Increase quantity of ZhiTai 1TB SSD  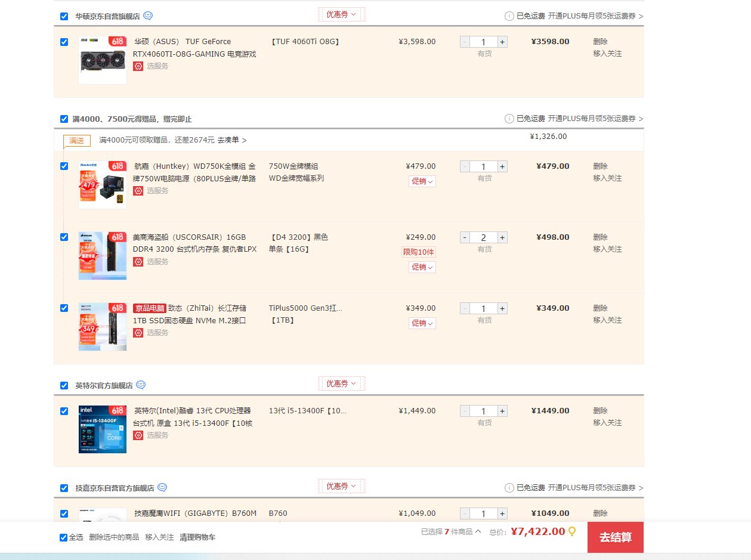point(502,308)
